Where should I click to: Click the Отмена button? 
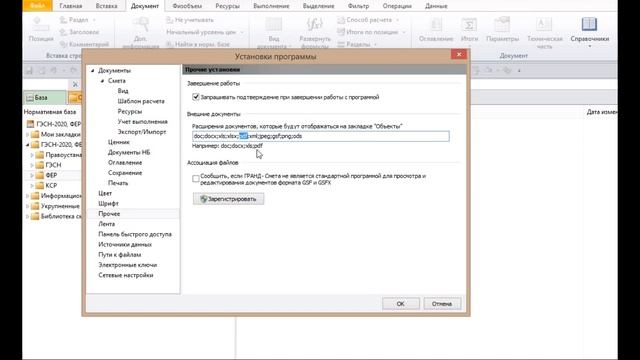click(x=442, y=304)
